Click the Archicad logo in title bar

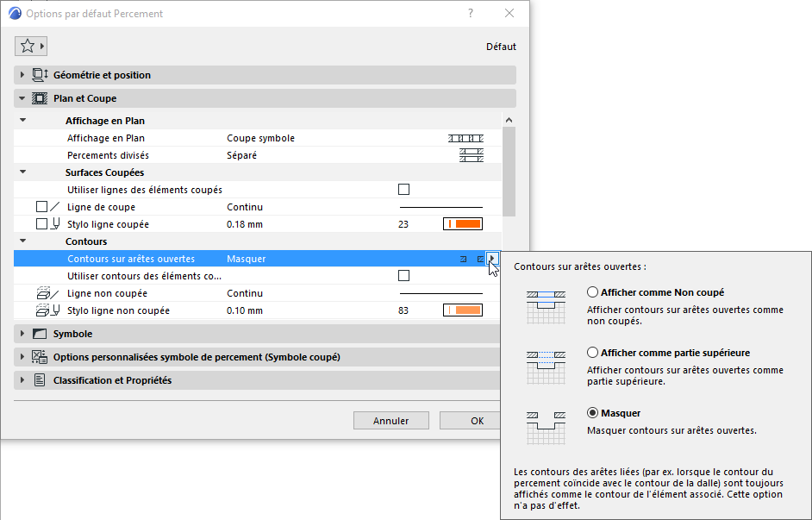15,14
